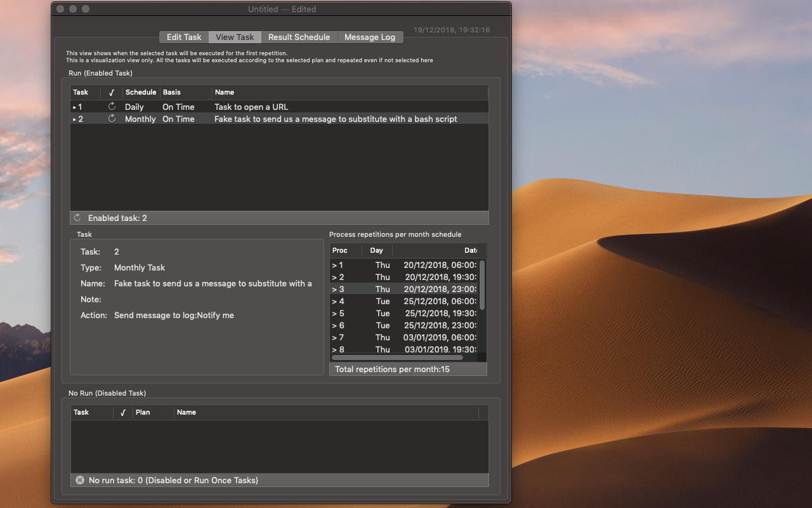Select repetition > 2 Thu 20/12/2018 19:30
The height and width of the screenshot is (508, 812).
click(404, 277)
